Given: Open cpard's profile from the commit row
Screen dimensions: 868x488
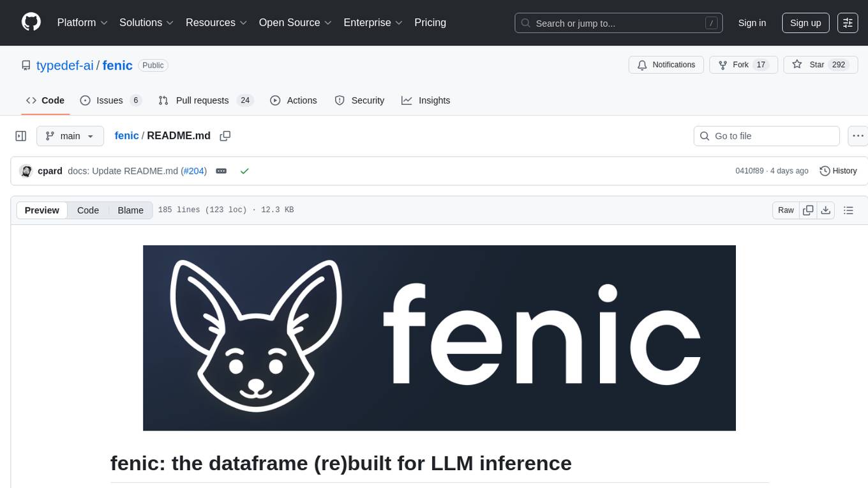Looking at the screenshot, I should (x=50, y=171).
